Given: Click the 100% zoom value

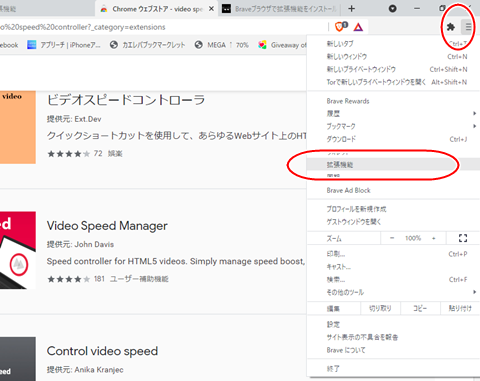Looking at the screenshot, I should tap(413, 238).
